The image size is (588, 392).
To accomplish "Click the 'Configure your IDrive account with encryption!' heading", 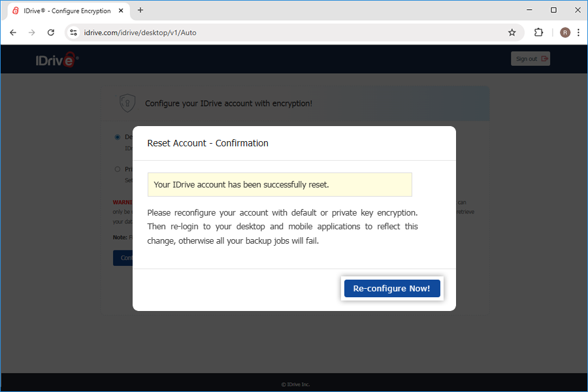I will pos(229,103).
